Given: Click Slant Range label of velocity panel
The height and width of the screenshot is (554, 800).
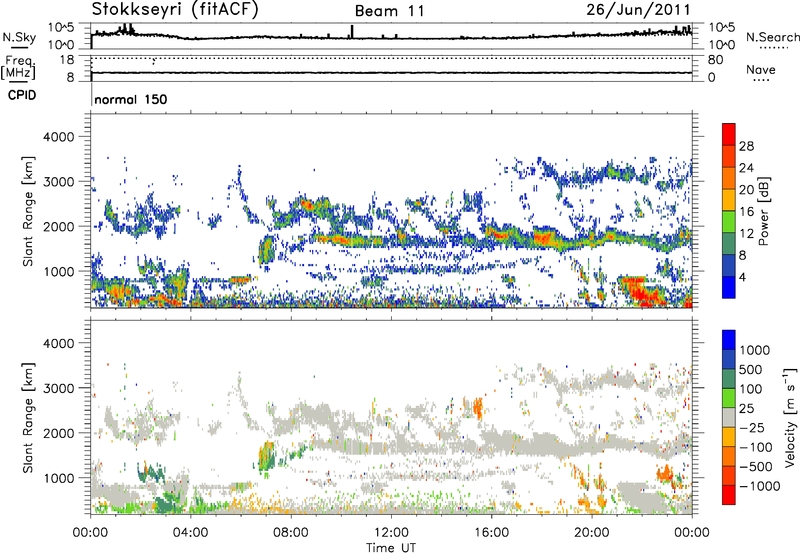Looking at the screenshot, I should coord(28,418).
